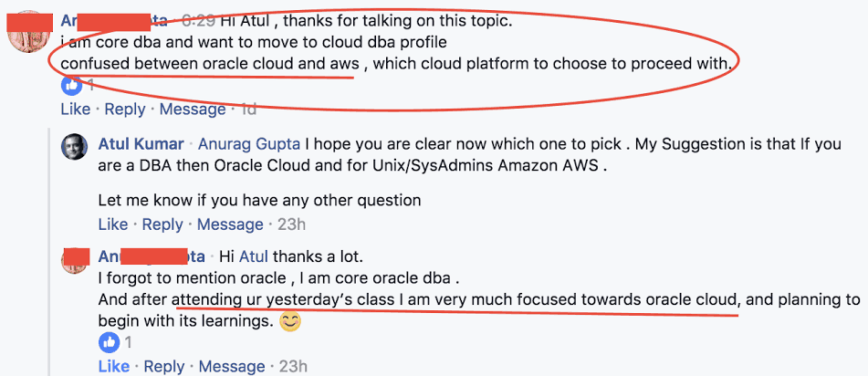Image resolution: width=868 pixels, height=376 pixels.
Task: Click the thumbs-up reaction icon under the bottom reply
Action: [109, 342]
